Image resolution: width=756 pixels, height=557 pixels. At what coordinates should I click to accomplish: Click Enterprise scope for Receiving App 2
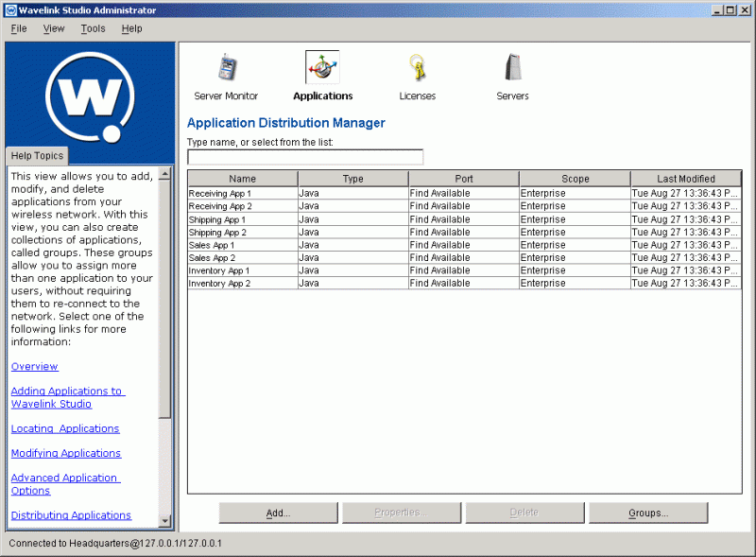click(575, 206)
